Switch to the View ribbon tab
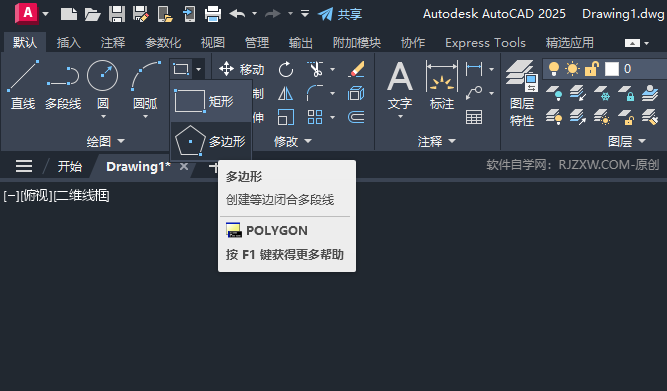 (213, 43)
